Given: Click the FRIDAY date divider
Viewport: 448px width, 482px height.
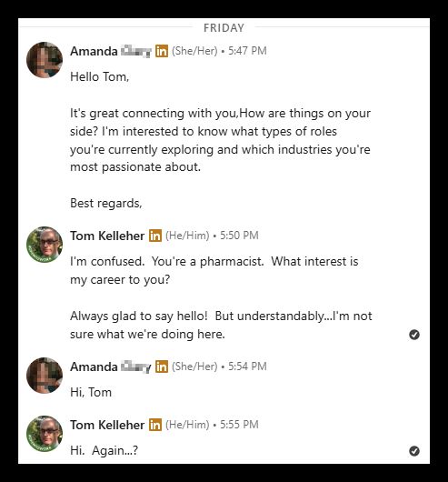Looking at the screenshot, I should tap(224, 27).
